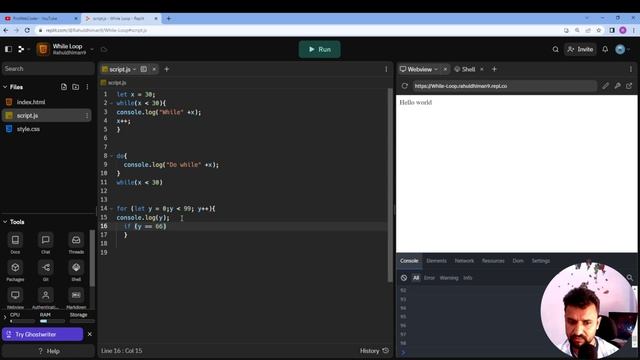Open History of file versions
This screenshot has height=360, width=640.
click(x=374, y=351)
